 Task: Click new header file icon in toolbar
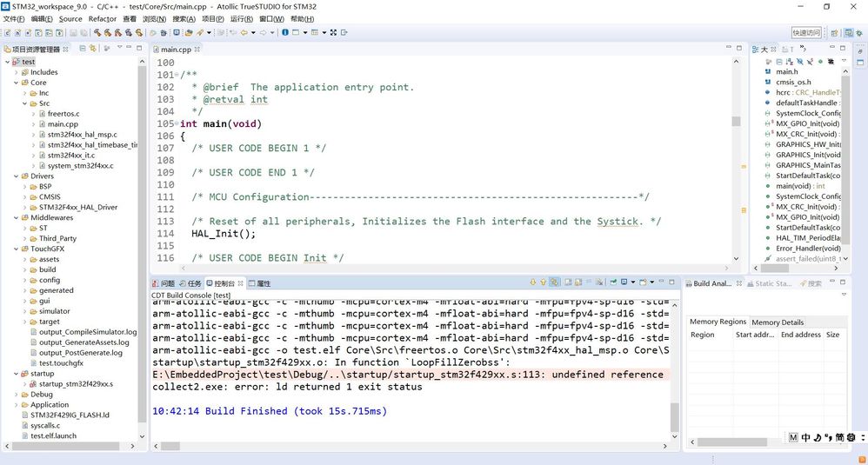click(x=17, y=33)
